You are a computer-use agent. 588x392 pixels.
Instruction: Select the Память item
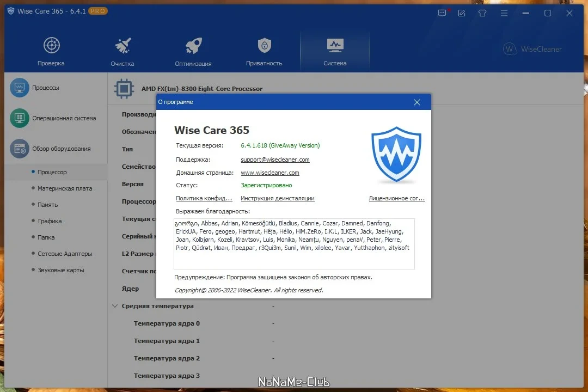(x=47, y=205)
